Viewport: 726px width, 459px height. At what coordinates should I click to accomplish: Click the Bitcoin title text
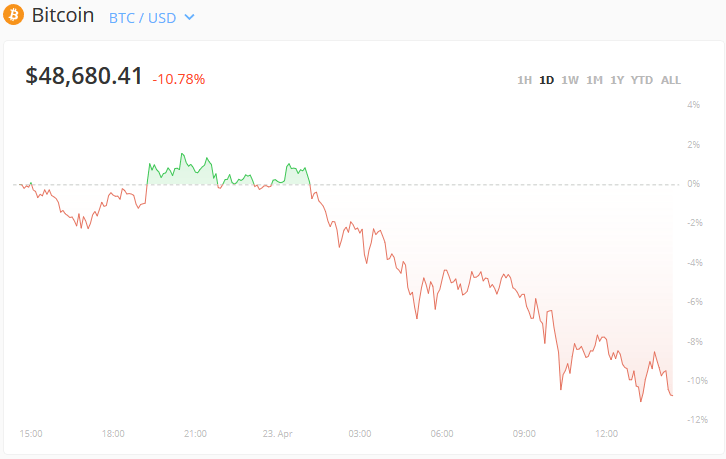(63, 17)
